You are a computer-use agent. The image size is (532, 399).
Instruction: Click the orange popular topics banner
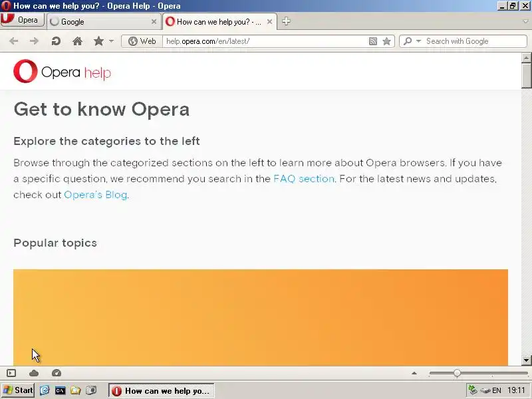coord(261,317)
